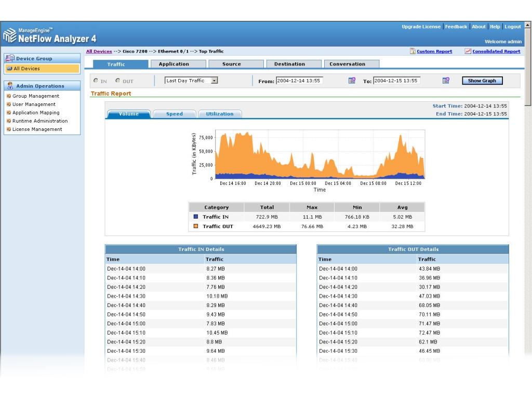The image size is (532, 399).
Task: Open the From date calendar picker
Action: coord(352,81)
